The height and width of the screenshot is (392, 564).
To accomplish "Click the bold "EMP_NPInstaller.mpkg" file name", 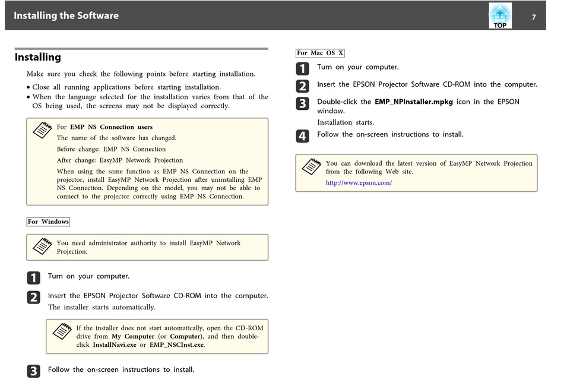I will [414, 102].
